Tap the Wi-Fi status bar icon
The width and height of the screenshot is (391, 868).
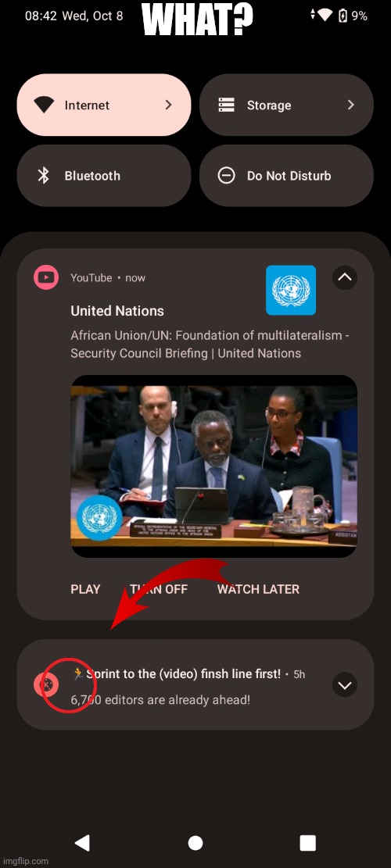(x=325, y=16)
